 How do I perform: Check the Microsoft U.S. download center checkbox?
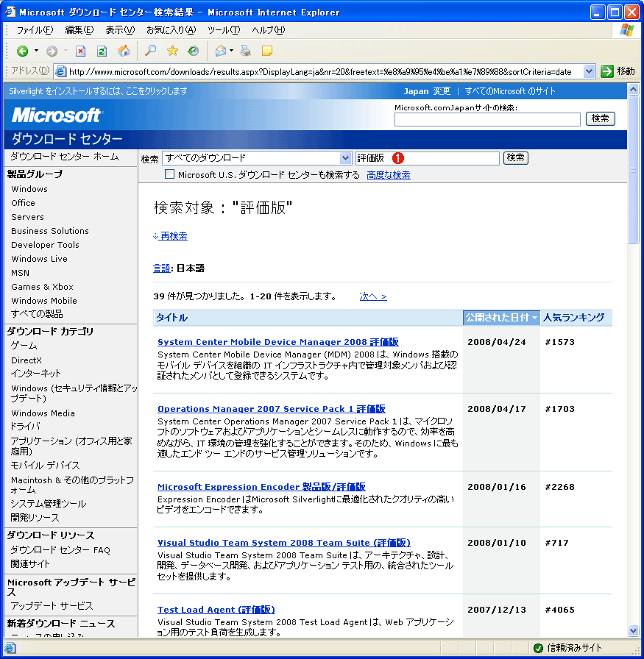pyautogui.click(x=169, y=174)
